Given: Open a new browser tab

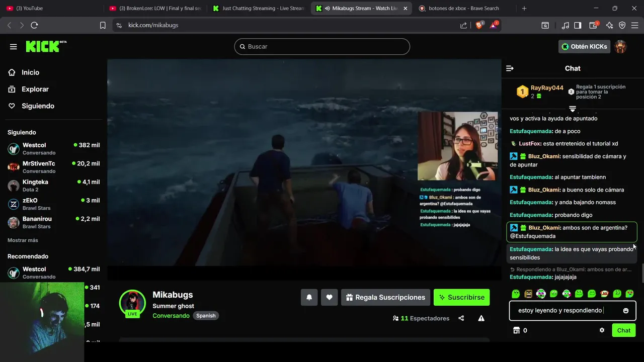Looking at the screenshot, I should pyautogui.click(x=524, y=9).
